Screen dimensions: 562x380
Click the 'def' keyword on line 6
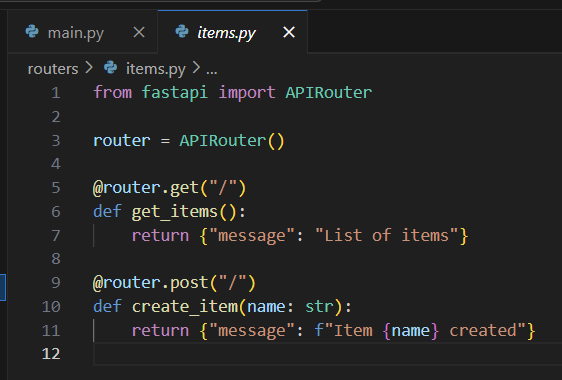[x=108, y=211]
